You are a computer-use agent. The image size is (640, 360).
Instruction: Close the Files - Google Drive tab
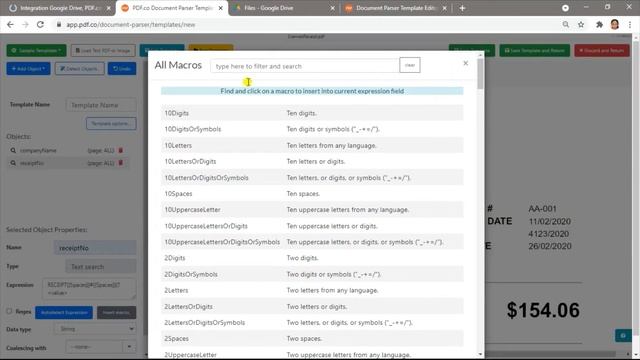pos(332,8)
